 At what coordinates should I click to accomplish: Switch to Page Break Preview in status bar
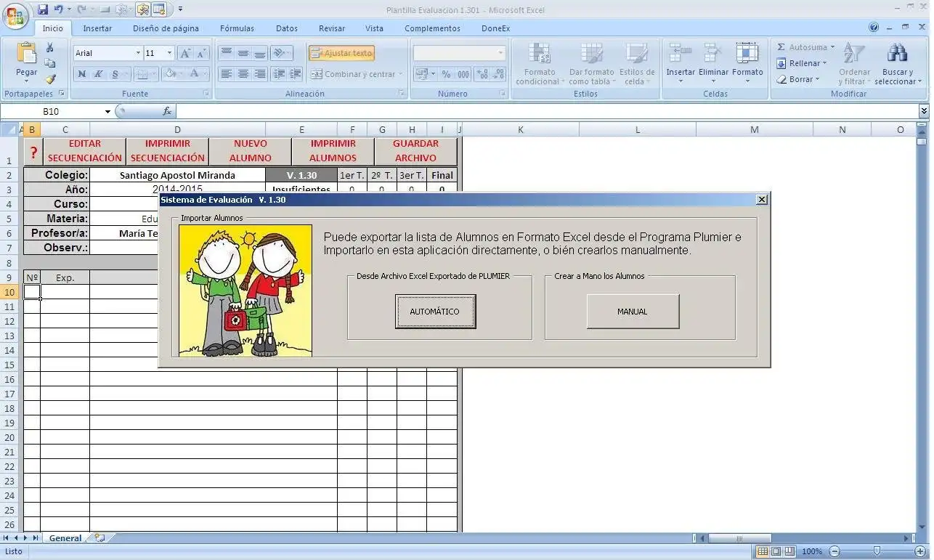point(789,551)
